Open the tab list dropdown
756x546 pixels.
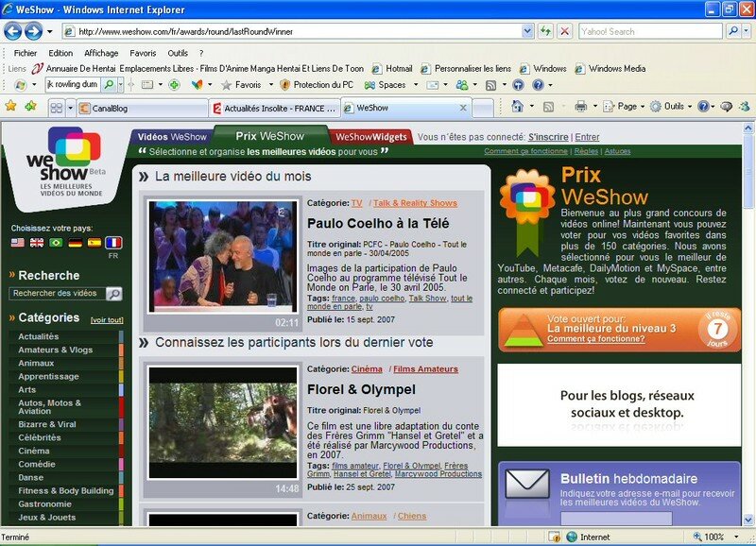pyautogui.click(x=70, y=108)
